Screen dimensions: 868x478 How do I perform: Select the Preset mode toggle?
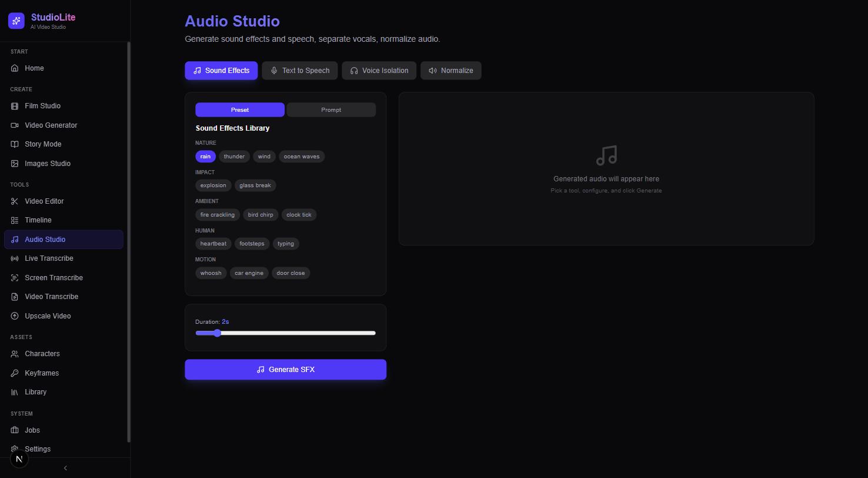click(240, 110)
